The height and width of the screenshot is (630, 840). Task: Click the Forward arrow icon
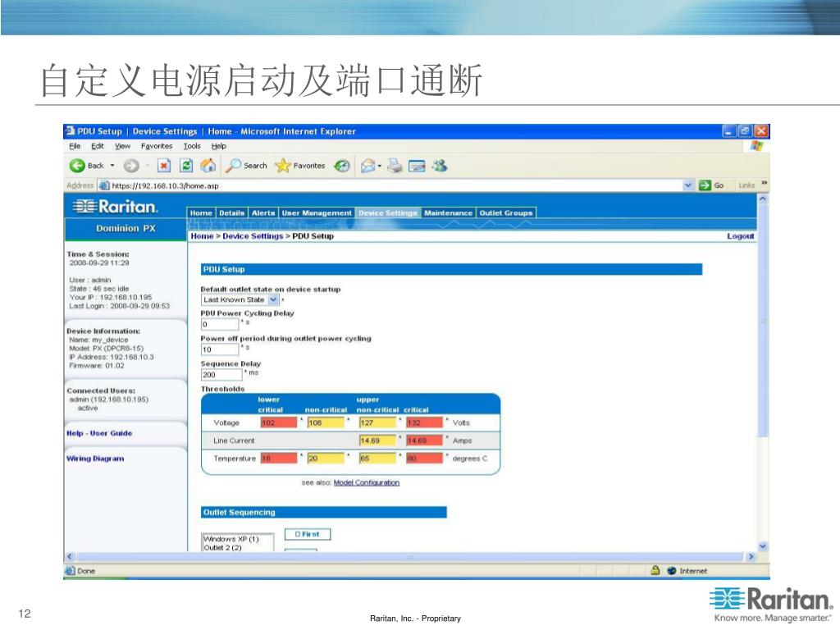[131, 166]
